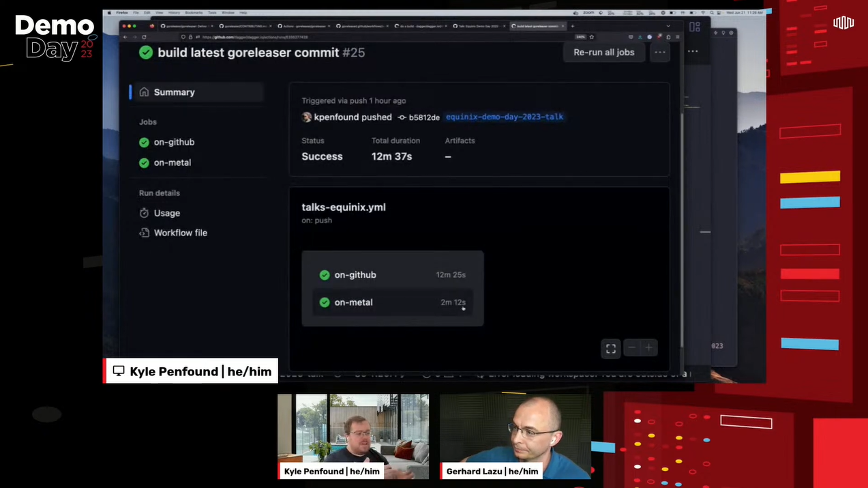Zoom out the workflow graph with minus
This screenshot has width=868, height=488.
[x=631, y=348]
